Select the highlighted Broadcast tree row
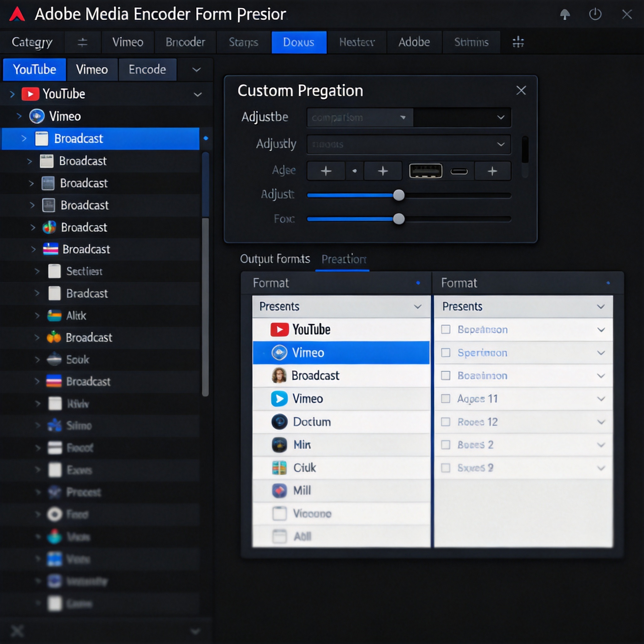Viewport: 644px width, 644px height. [x=101, y=138]
